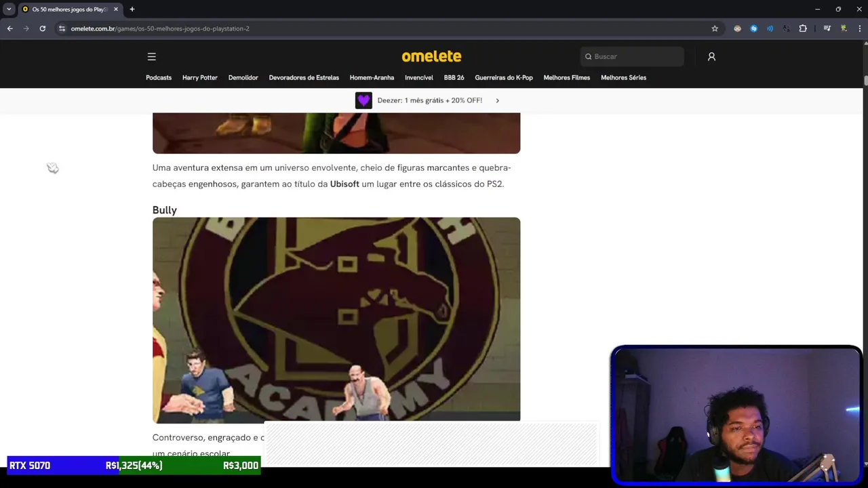Open Homem-Aranha navigation item
Screen dimensions: 868x488
pos(372,77)
